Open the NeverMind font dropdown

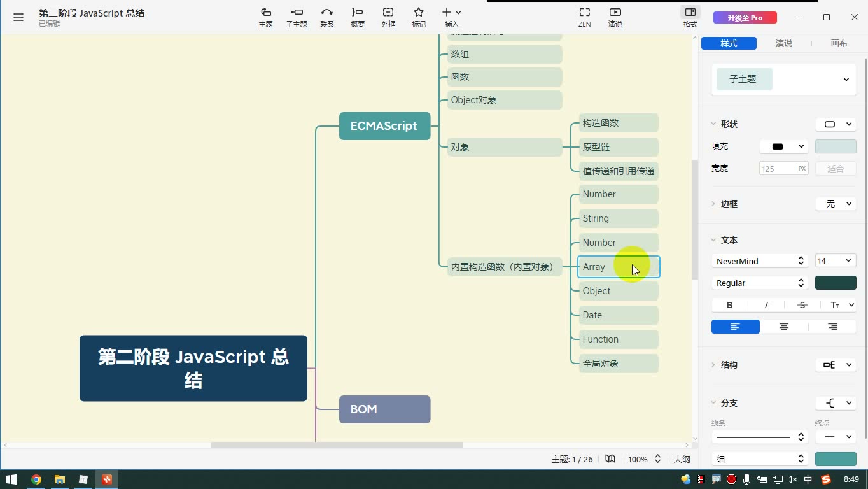pyautogui.click(x=760, y=261)
